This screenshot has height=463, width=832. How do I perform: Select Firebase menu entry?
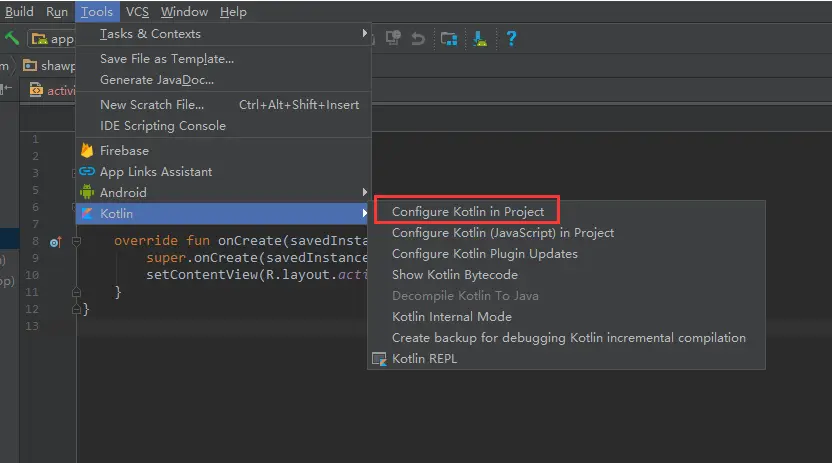pyautogui.click(x=223, y=151)
